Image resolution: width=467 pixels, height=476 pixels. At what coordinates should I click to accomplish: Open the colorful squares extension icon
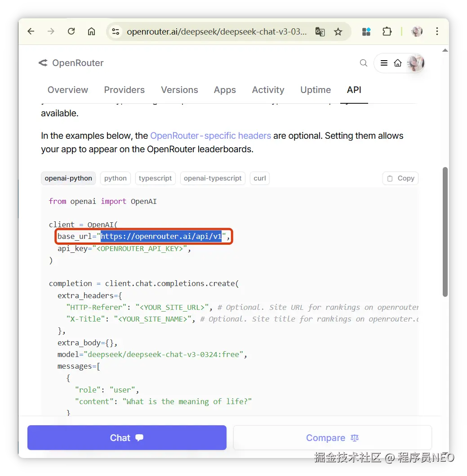(x=366, y=31)
